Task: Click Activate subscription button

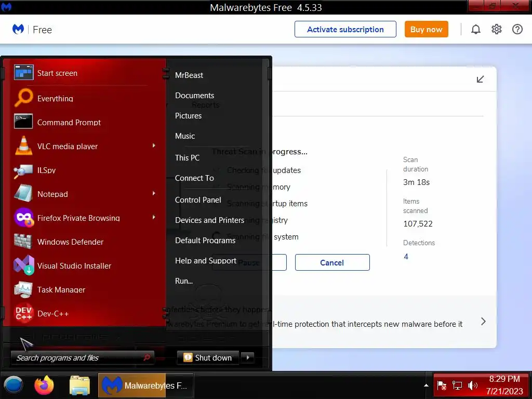Action: [345, 29]
